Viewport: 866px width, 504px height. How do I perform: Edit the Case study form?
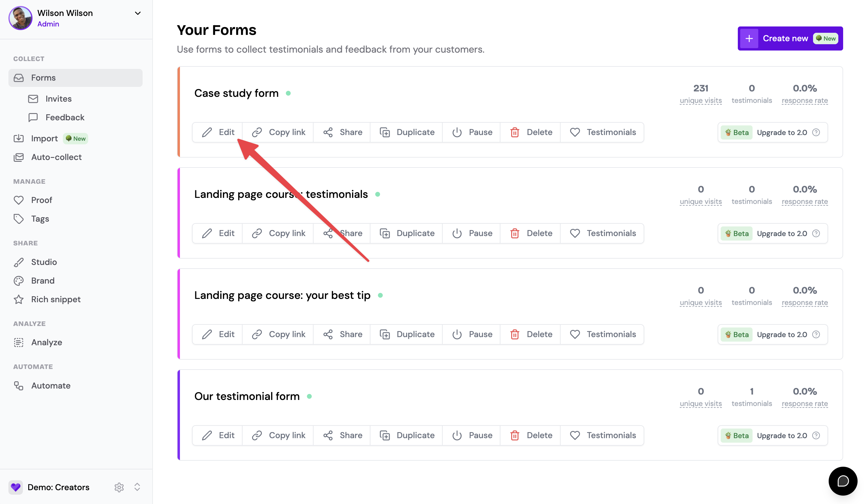pyautogui.click(x=218, y=132)
